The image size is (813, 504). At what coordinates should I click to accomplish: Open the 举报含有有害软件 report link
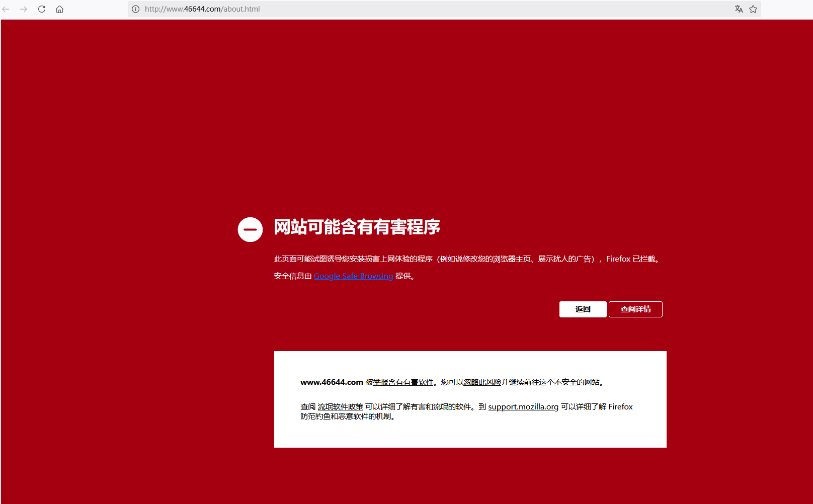click(403, 382)
